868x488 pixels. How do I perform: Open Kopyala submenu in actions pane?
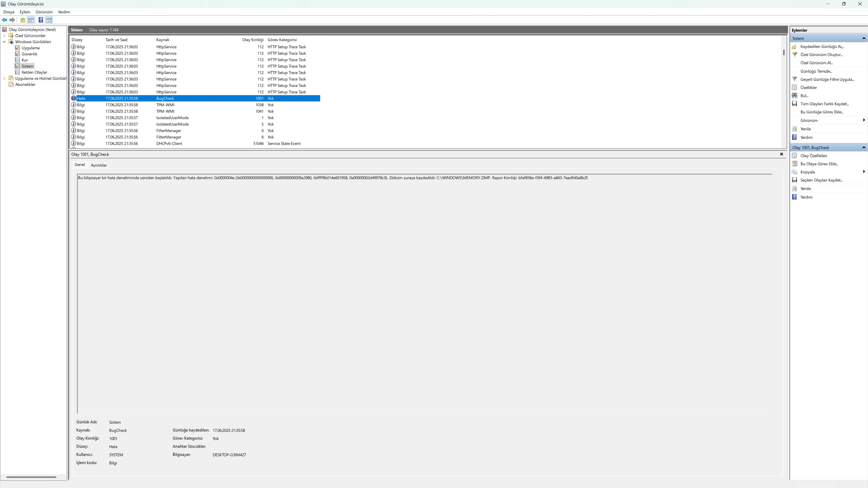click(829, 172)
